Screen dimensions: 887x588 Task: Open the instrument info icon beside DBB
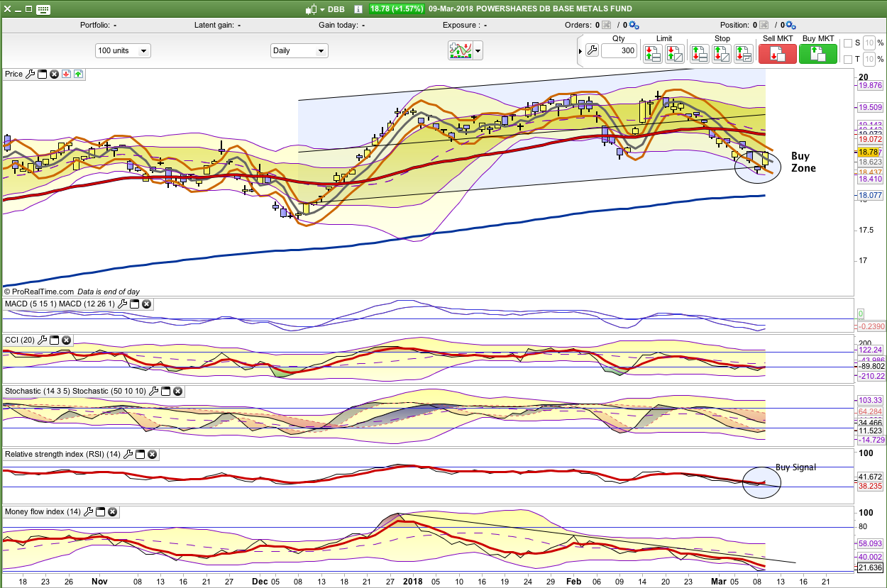[x=358, y=9]
